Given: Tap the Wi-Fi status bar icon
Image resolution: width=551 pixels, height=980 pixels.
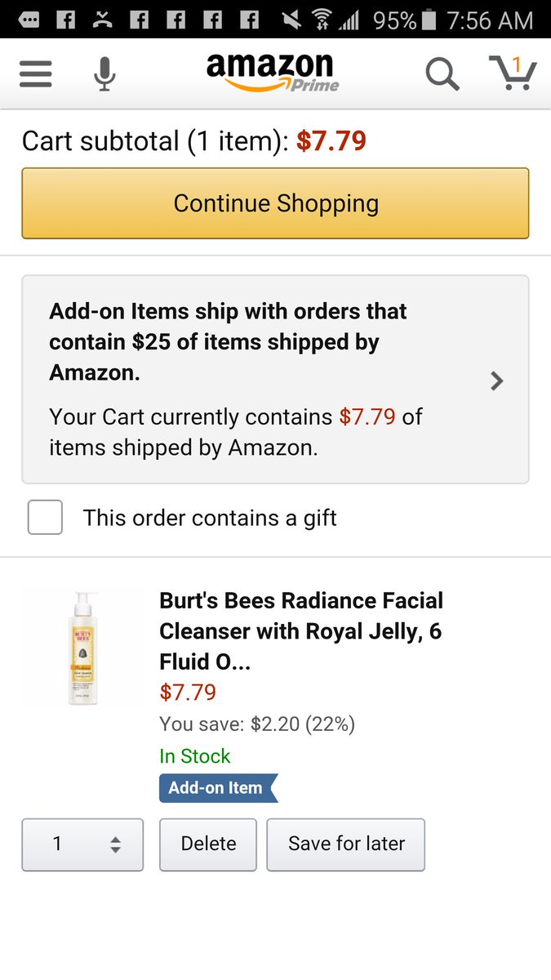Looking at the screenshot, I should (321, 20).
